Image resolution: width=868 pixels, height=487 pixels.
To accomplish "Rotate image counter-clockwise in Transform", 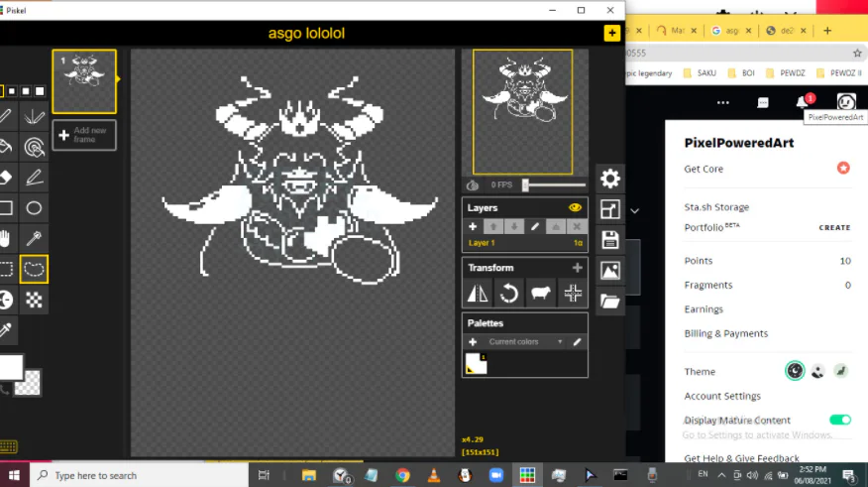I will point(508,293).
